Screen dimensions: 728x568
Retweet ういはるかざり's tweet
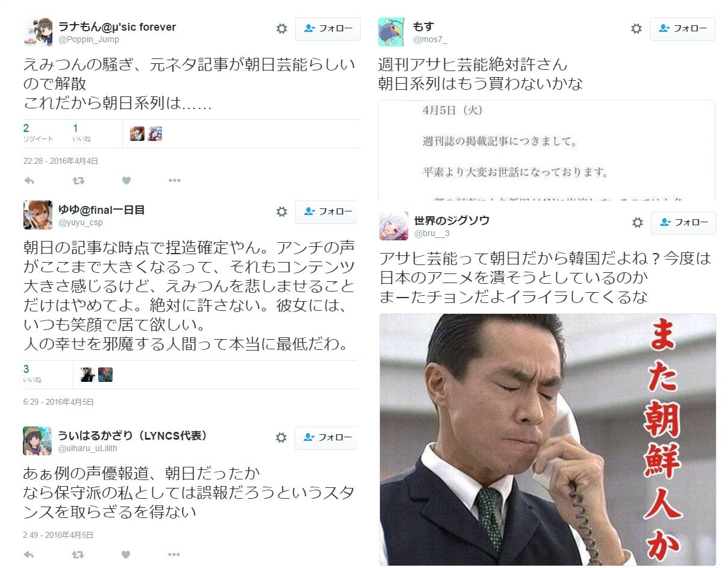pyautogui.click(x=78, y=554)
